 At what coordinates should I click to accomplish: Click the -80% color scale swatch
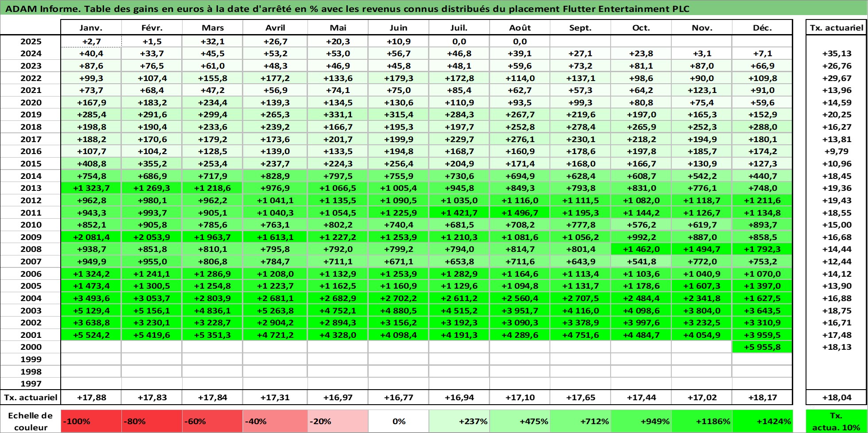(x=152, y=421)
